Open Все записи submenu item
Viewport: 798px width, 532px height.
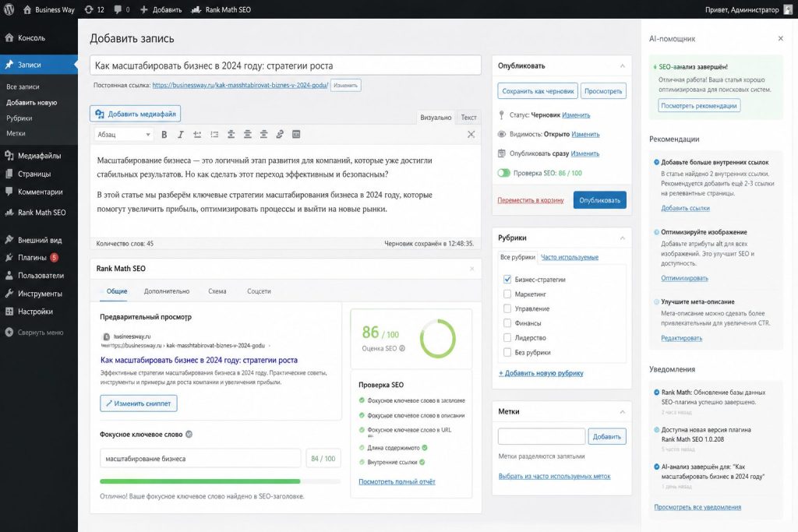point(23,87)
